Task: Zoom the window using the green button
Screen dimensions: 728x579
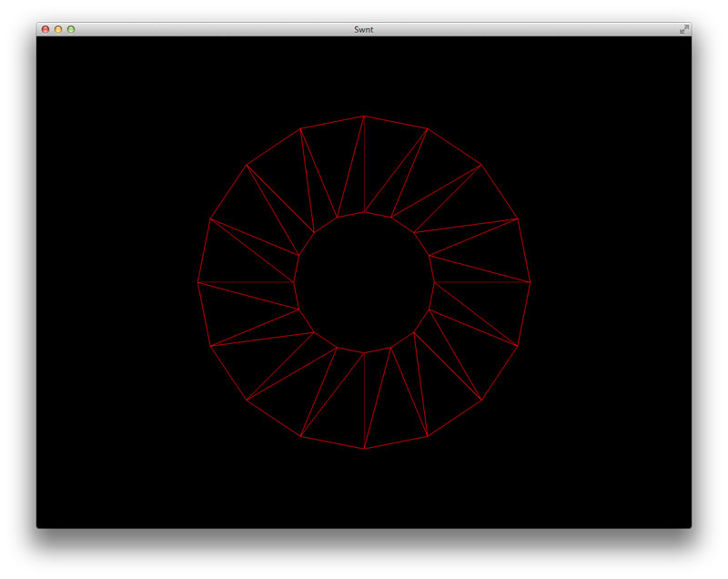Action: (71, 29)
